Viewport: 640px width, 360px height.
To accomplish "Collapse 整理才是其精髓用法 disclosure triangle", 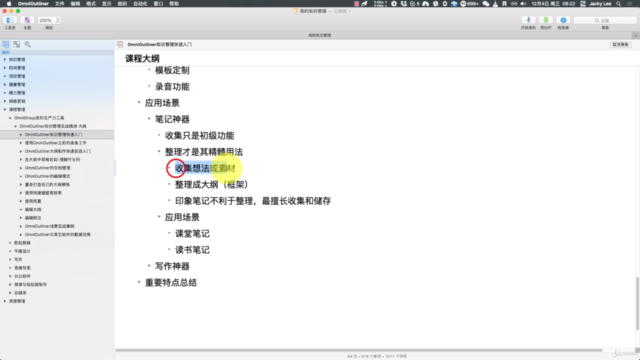I will point(159,151).
